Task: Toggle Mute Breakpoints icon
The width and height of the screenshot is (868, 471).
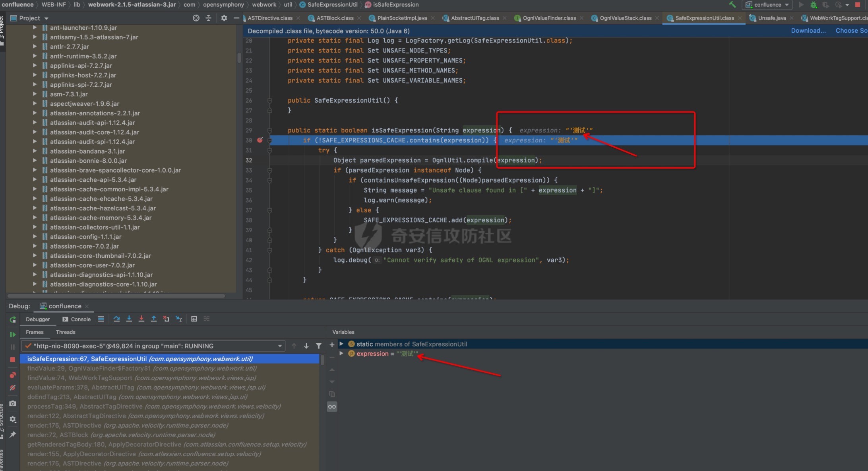Action: click(x=13, y=387)
